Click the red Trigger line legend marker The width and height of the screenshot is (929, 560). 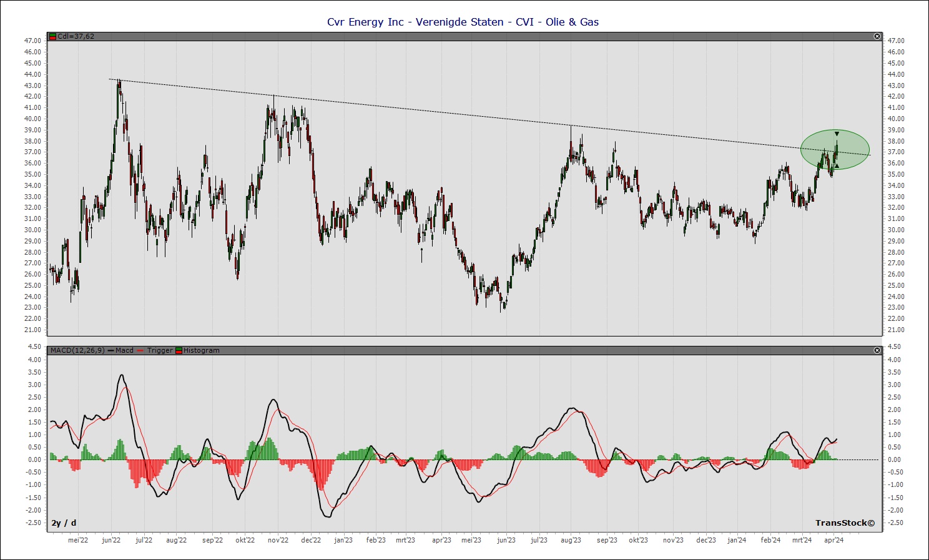pos(140,351)
